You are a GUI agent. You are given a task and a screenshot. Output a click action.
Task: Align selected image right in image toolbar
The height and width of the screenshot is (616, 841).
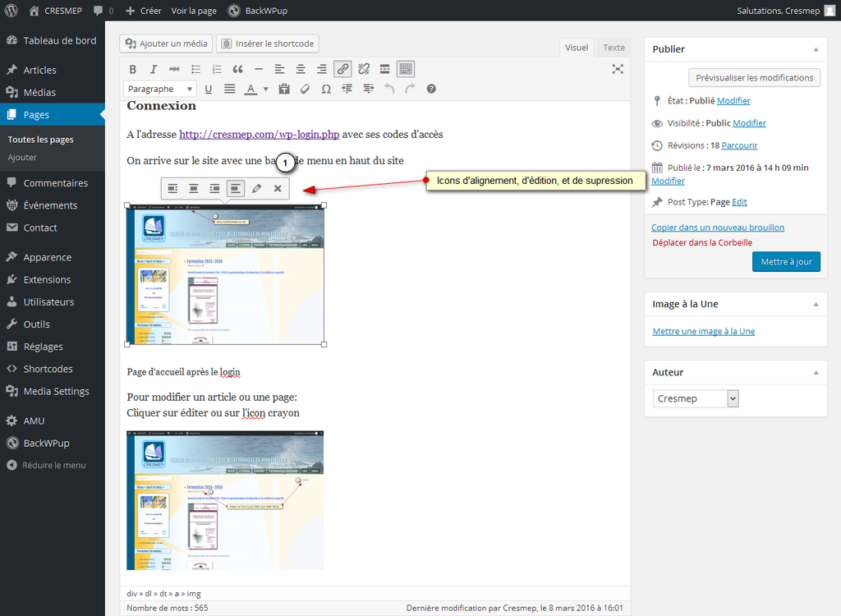(214, 188)
